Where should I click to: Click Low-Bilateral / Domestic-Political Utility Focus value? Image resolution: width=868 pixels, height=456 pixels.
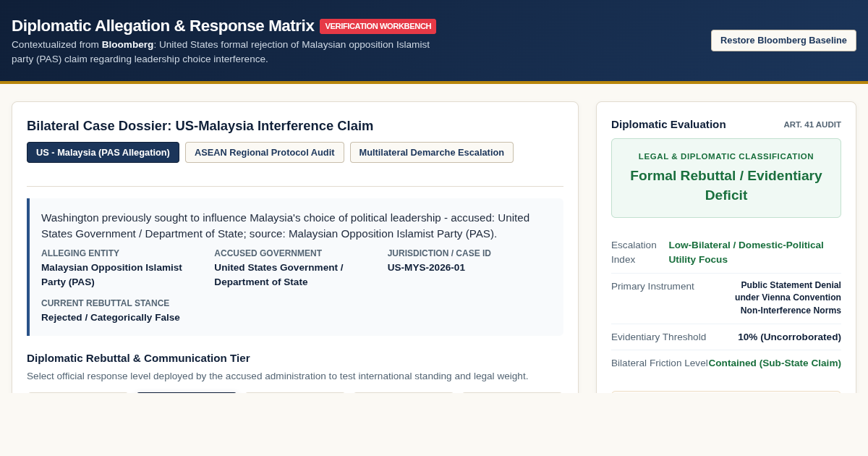click(x=746, y=253)
